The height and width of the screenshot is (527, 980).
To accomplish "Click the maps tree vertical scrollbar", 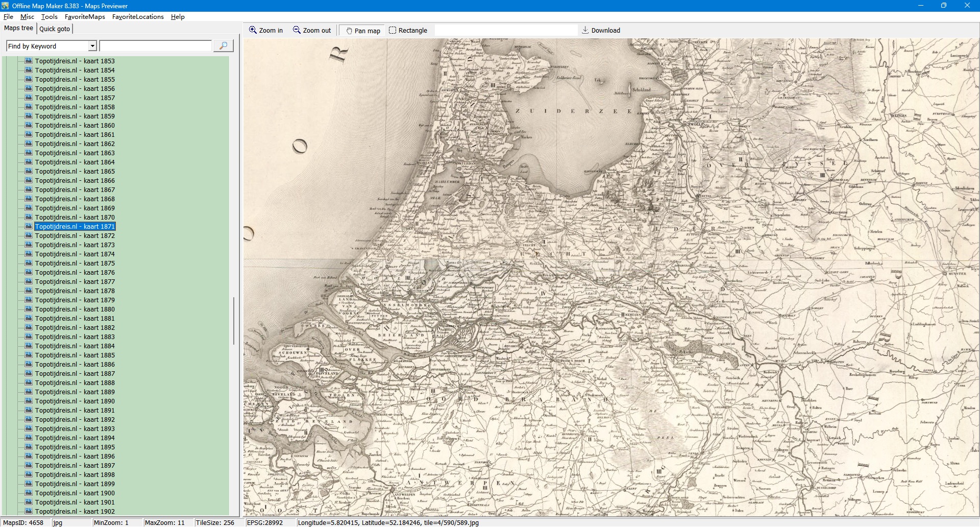I will pyautogui.click(x=234, y=321).
